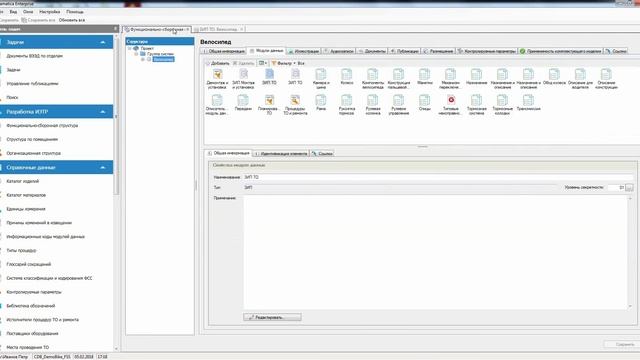Open the Уровень секретности browse button

click(x=629, y=188)
